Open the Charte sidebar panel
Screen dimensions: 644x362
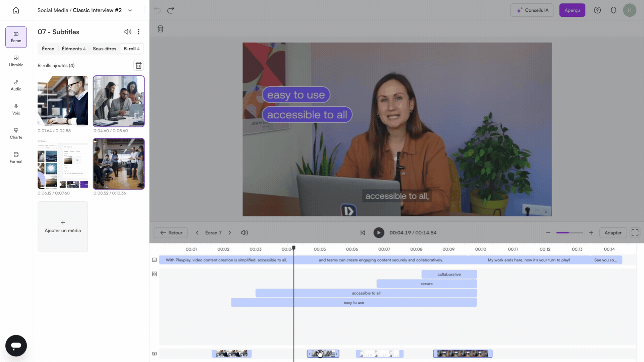click(16, 133)
